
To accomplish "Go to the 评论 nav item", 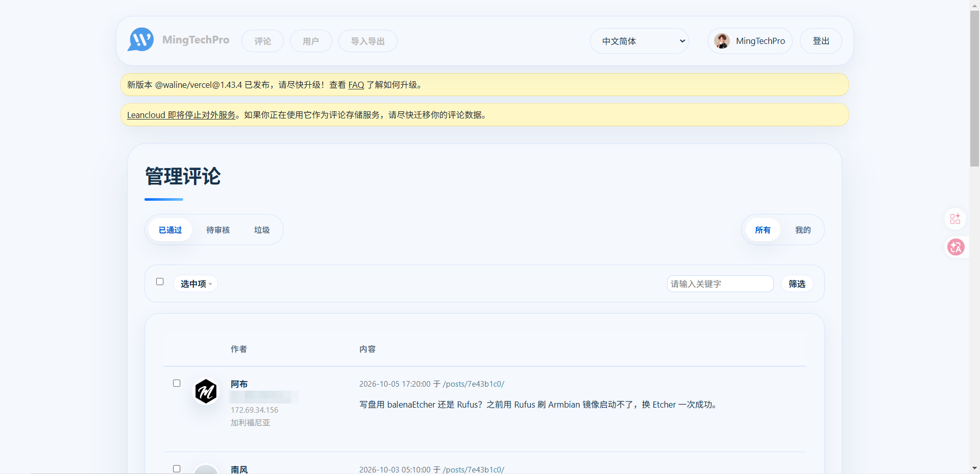I will (262, 41).
